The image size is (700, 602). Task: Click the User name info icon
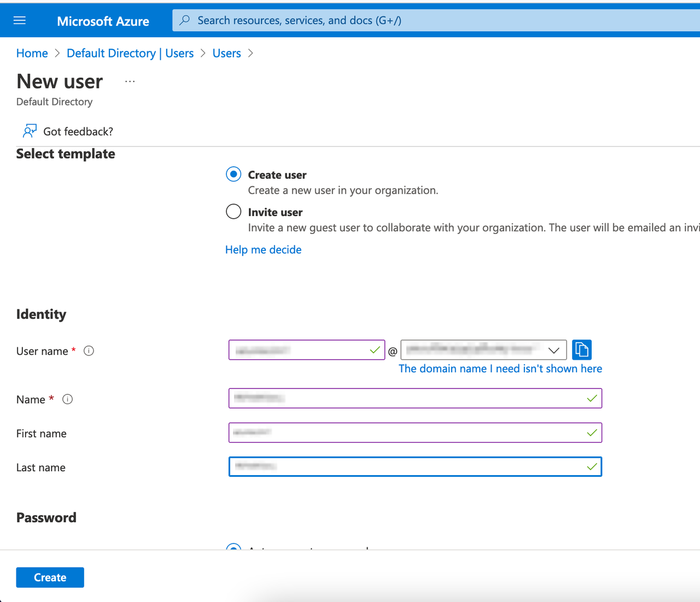[89, 351]
